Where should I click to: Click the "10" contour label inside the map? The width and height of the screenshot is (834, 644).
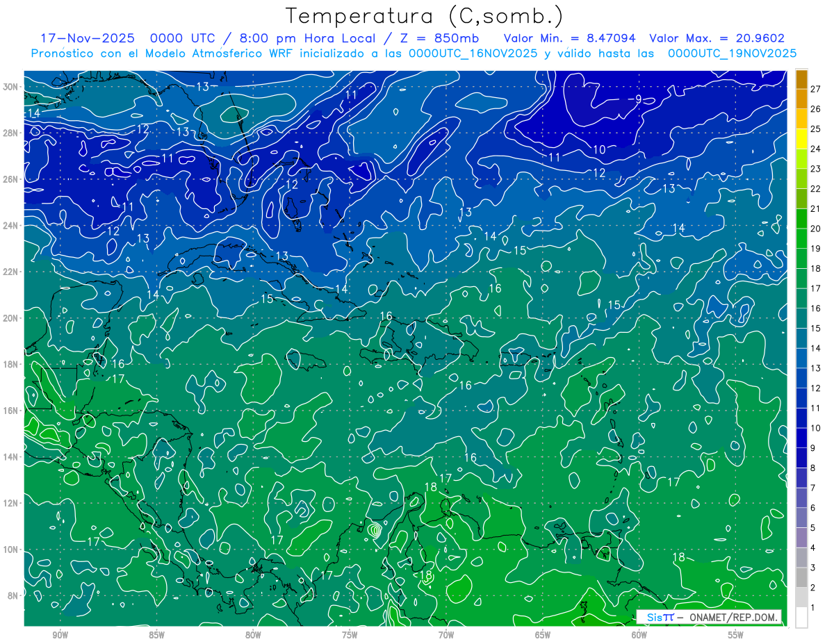click(x=599, y=149)
